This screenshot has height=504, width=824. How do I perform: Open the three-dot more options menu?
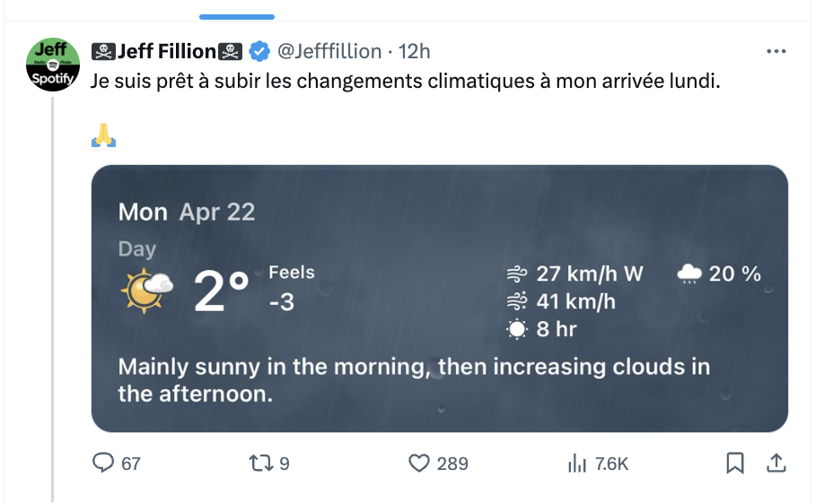pos(776,51)
